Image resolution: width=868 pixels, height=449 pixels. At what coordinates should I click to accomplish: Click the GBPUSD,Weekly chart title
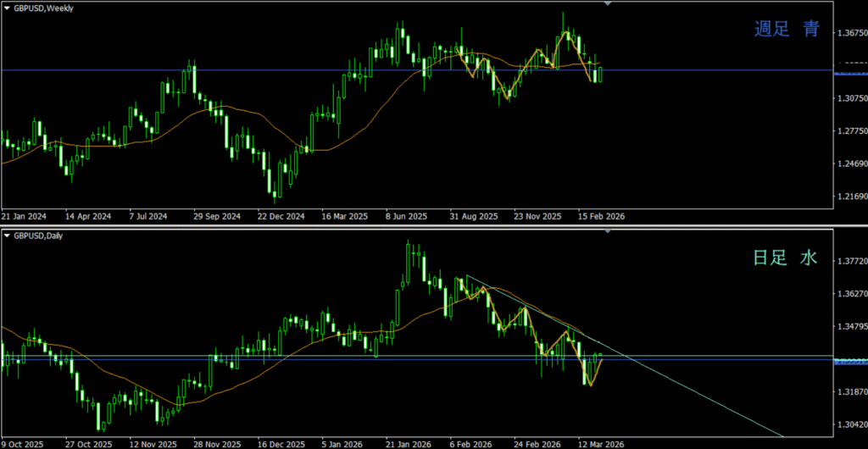coord(43,7)
